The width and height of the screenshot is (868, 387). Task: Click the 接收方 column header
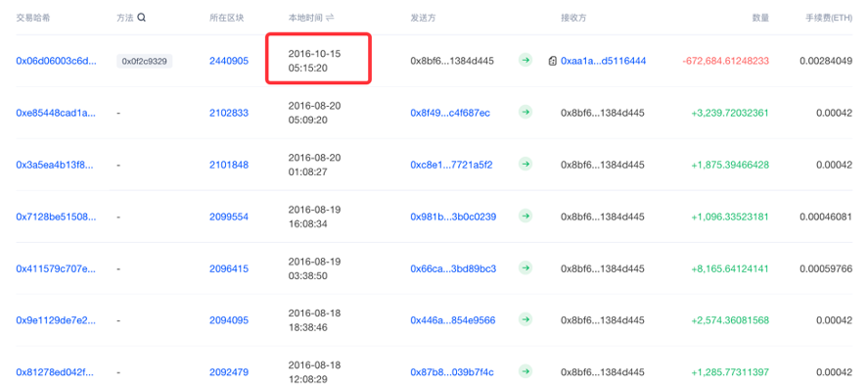[574, 18]
